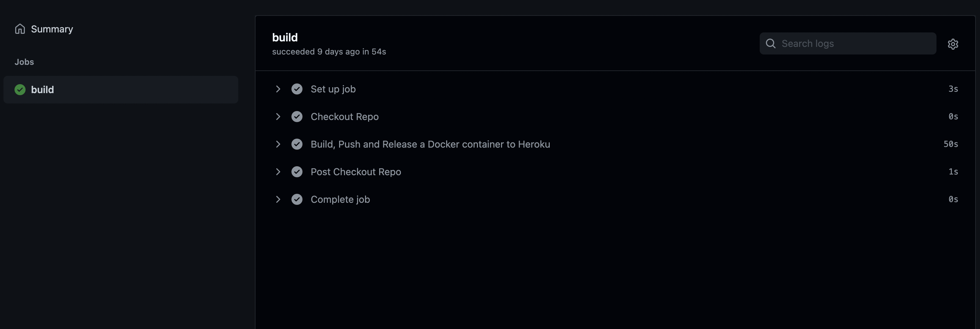Click the Summary home icon
The width and height of the screenshot is (980, 329).
(x=20, y=29)
